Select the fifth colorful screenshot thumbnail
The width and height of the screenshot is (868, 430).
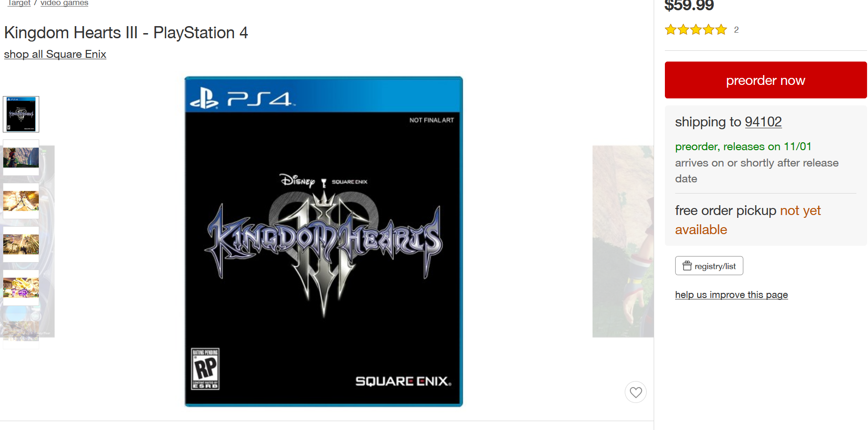21,288
